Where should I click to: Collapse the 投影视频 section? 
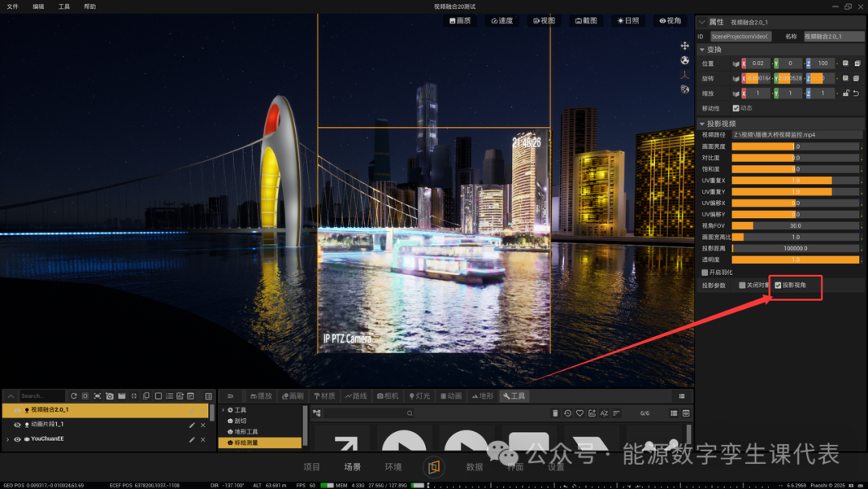pyautogui.click(x=702, y=124)
